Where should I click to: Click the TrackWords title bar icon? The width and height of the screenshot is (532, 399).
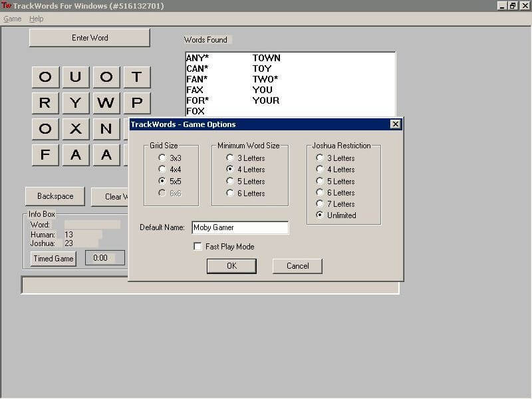(x=6, y=5)
